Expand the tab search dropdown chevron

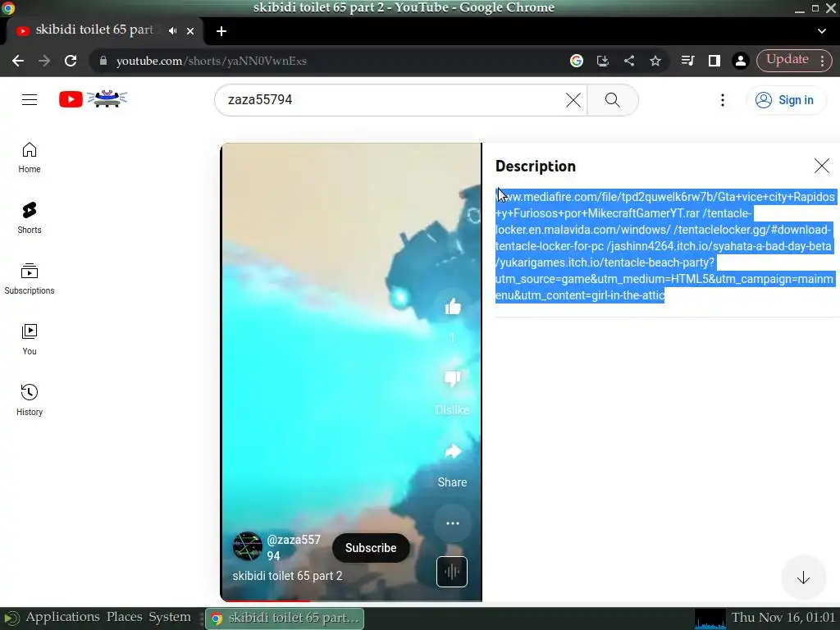click(x=822, y=31)
